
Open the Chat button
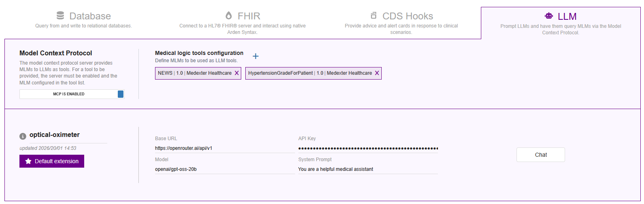pos(541,155)
